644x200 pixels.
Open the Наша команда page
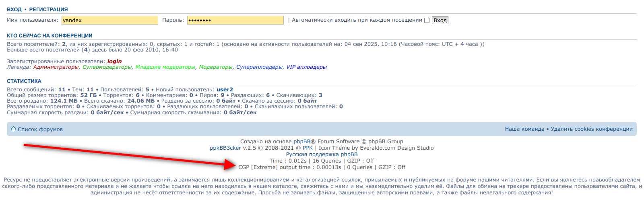(x=524, y=129)
